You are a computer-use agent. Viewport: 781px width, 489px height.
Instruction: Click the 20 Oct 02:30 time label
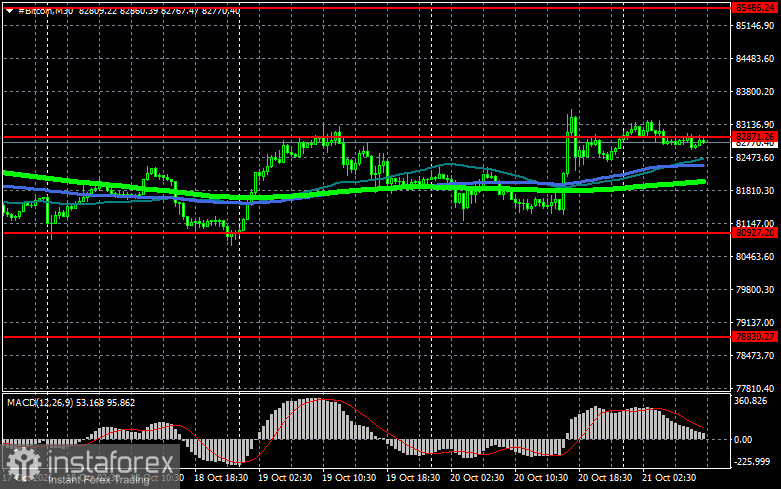click(477, 478)
